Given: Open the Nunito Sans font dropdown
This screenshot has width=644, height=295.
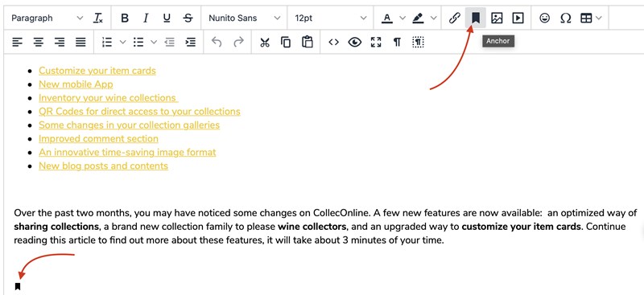Looking at the screenshot, I should click(x=245, y=18).
